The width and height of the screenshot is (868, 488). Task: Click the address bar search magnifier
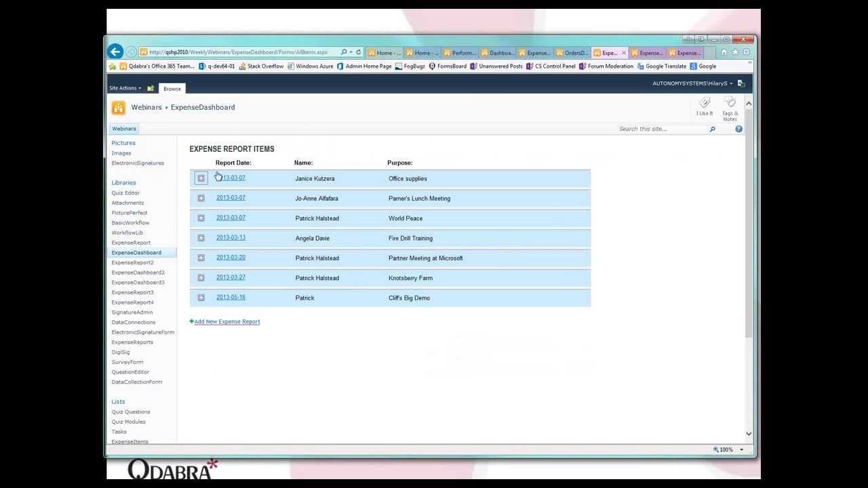(344, 52)
